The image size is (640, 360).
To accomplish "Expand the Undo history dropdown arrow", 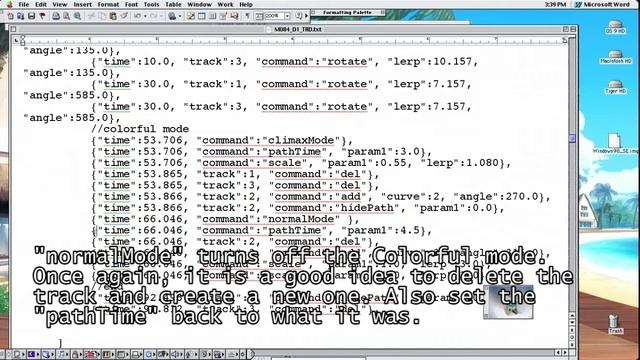I will pos(145,16).
